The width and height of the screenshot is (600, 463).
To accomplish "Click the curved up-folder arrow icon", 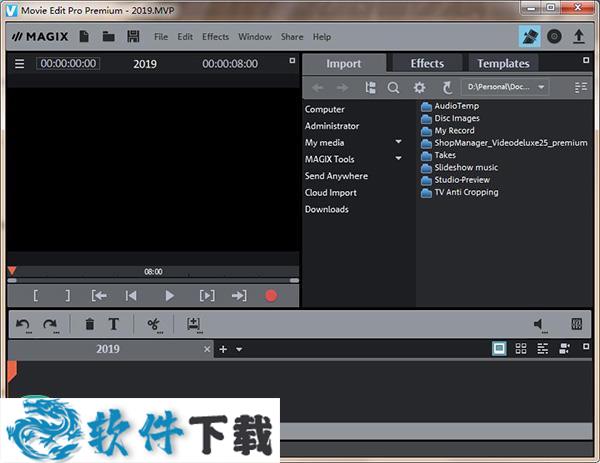I will (x=447, y=88).
